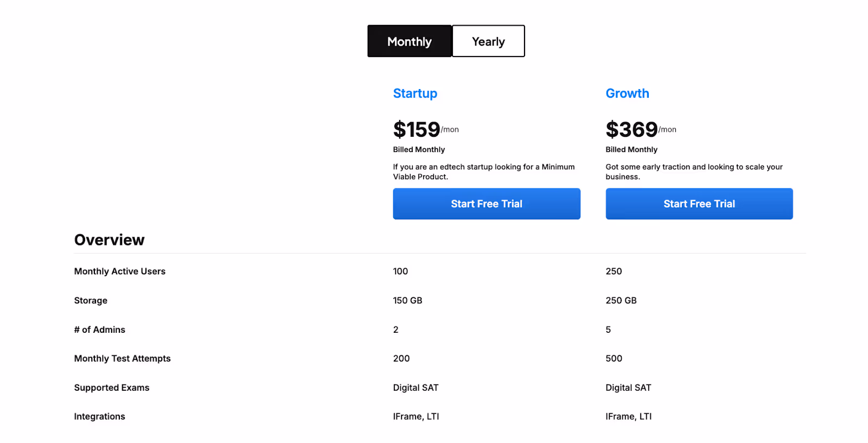868x443 pixels.
Task: Click the 150 GB Startup storage value
Action: (407, 301)
